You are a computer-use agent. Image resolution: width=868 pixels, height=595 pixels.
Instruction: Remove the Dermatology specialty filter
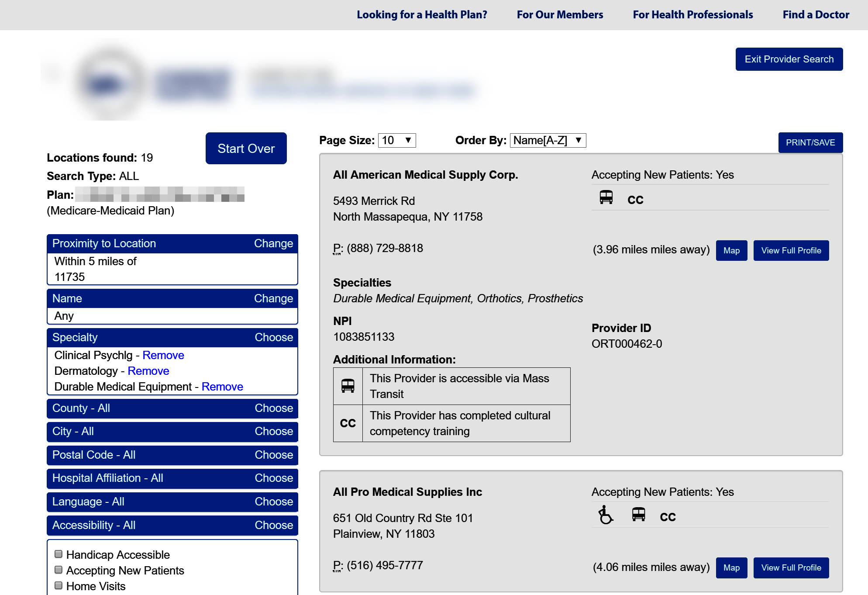(148, 371)
